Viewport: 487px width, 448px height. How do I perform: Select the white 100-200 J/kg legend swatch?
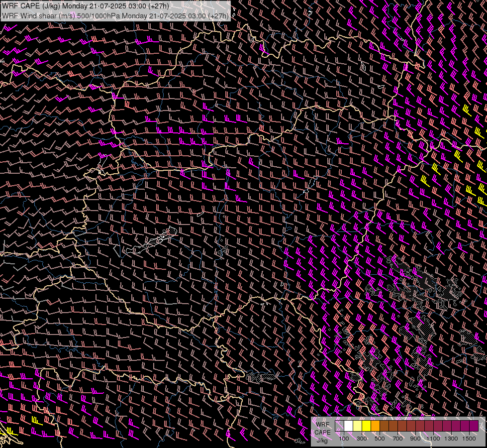[x=349, y=426]
